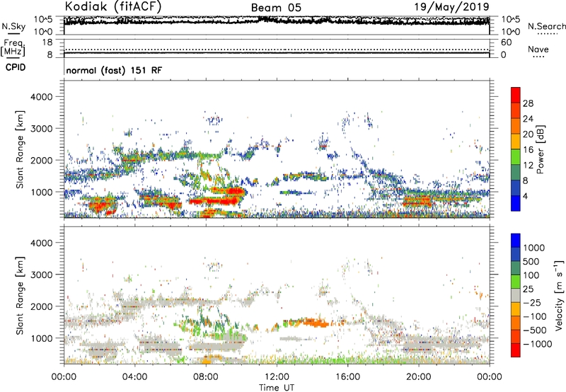Select the 'Freq. [MHz]' axis label
Image resolution: width=566 pixels, height=392 pixels.
point(13,47)
